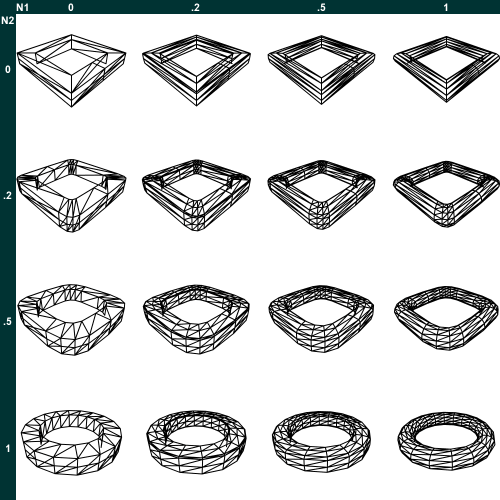The image size is (500, 500).
Task: Select the torus thumbnail at N1 .2, N2 .5
Action: [196, 319]
